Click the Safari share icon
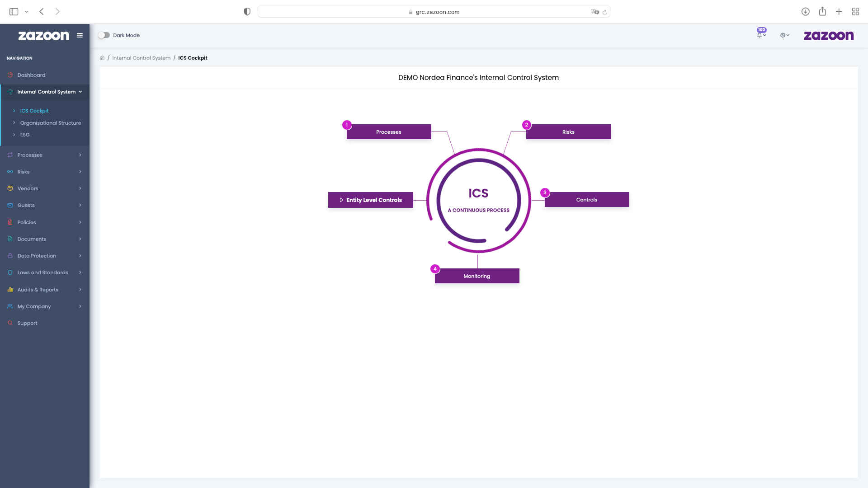Viewport: 868px width, 488px height. coord(822,12)
